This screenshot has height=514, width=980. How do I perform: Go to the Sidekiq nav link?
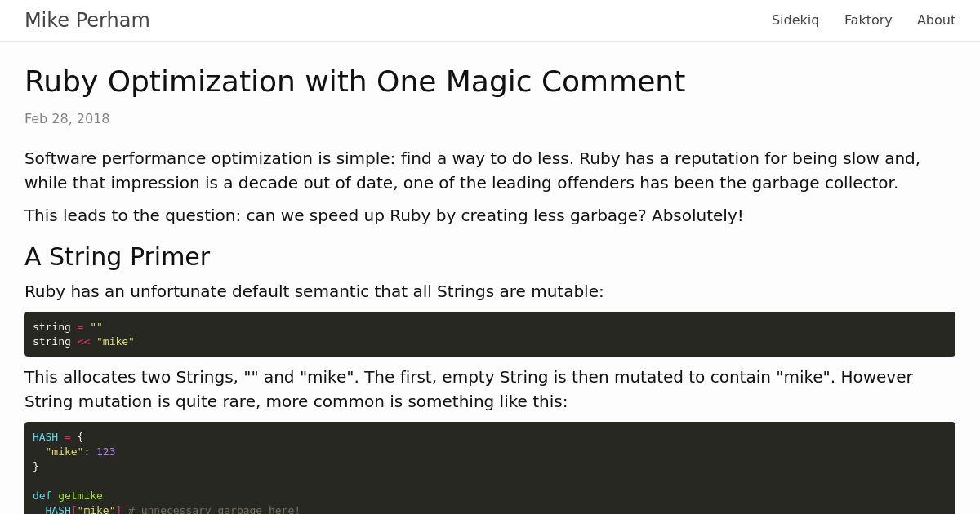[x=795, y=20]
